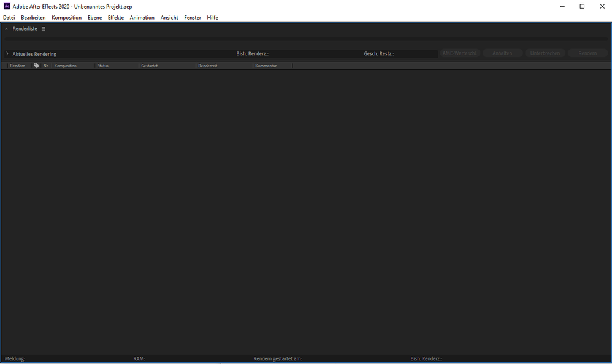Open the Komposition menu
The width and height of the screenshot is (612, 364).
66,18
